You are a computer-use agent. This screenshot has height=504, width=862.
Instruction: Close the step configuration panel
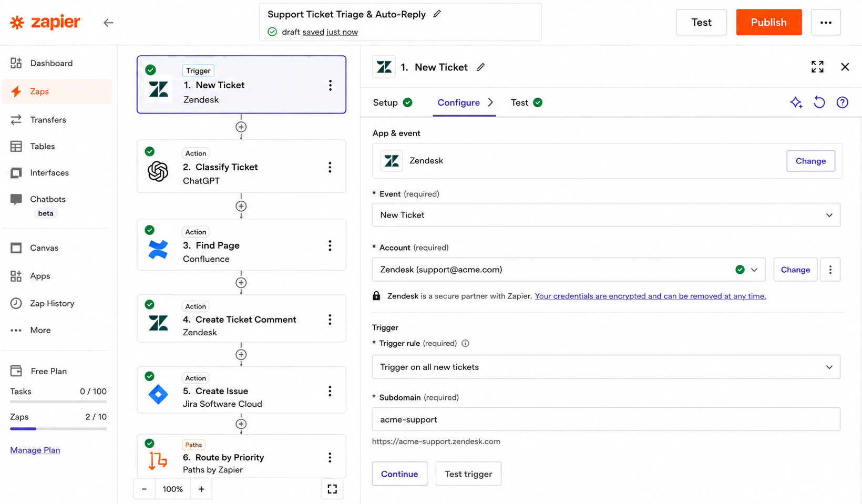(x=845, y=67)
